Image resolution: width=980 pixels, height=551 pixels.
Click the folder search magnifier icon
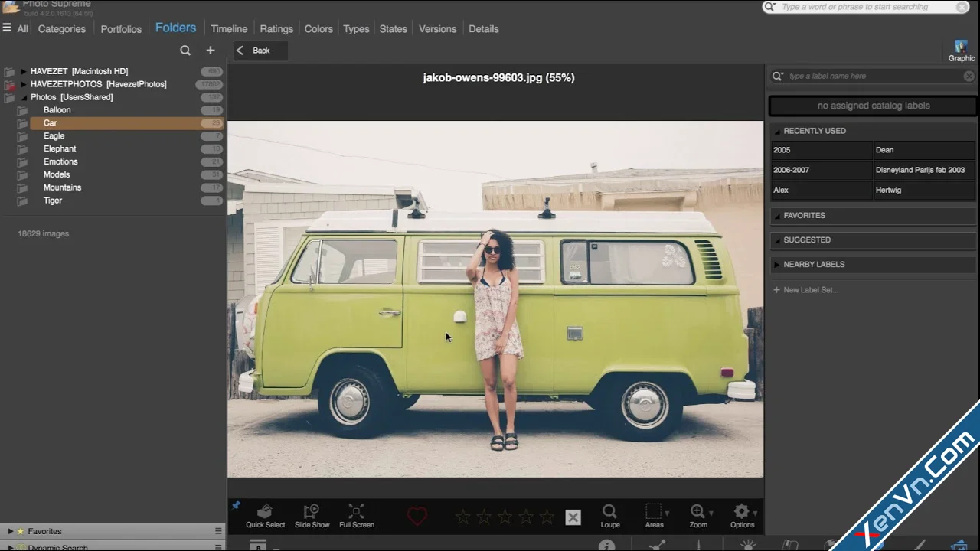185,51
